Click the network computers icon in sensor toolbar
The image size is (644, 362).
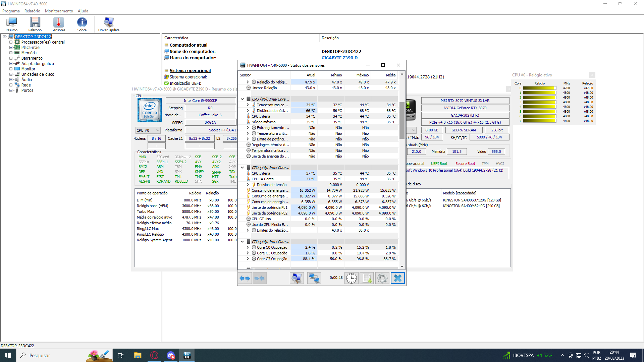tap(314, 278)
